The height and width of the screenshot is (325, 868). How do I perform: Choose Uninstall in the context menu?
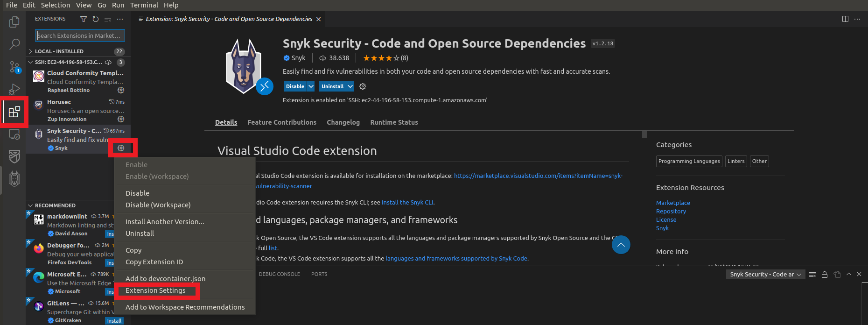185,233
